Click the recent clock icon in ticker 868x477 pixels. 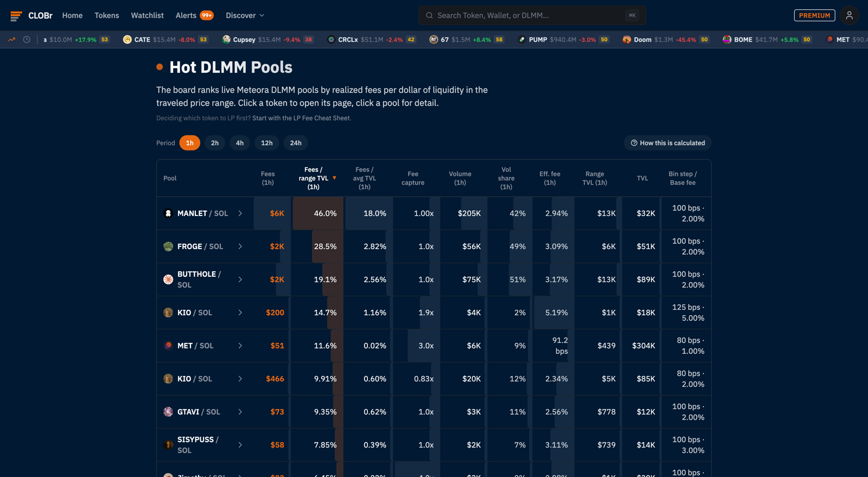coord(27,40)
